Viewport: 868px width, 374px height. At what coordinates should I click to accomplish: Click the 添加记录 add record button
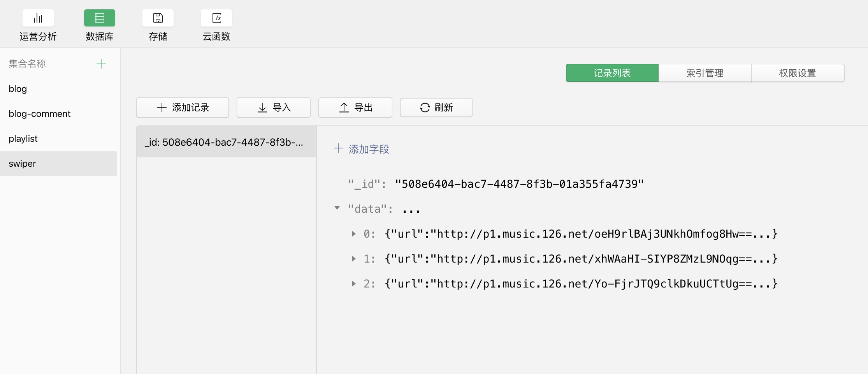(183, 108)
